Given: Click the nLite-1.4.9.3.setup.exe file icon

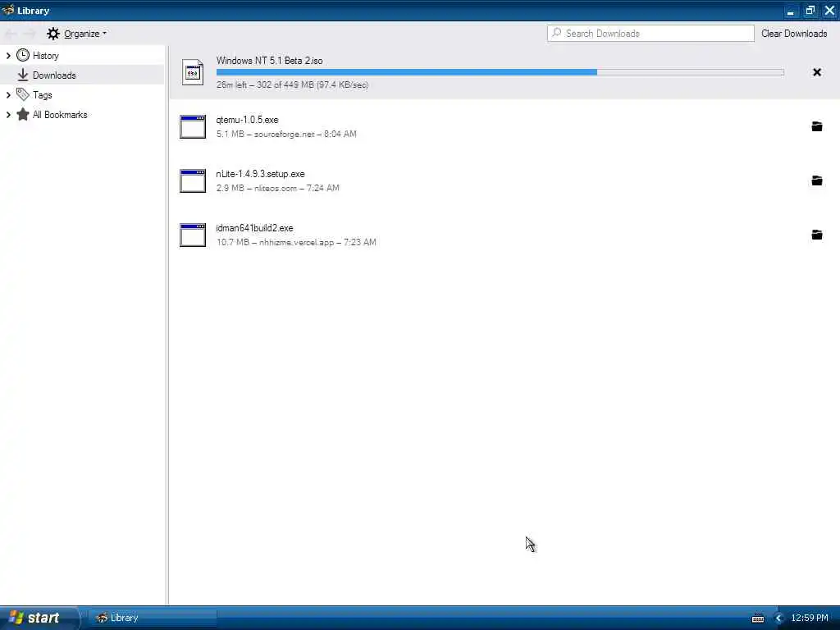Looking at the screenshot, I should (193, 181).
